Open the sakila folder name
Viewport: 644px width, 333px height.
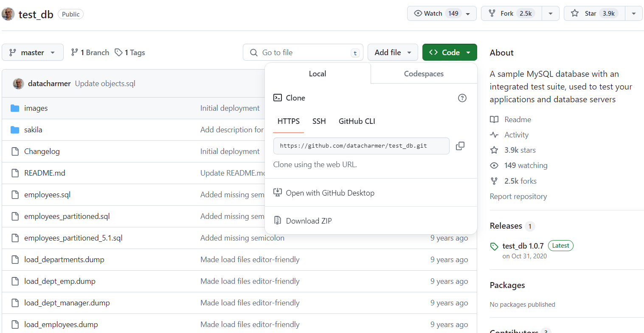pos(33,130)
